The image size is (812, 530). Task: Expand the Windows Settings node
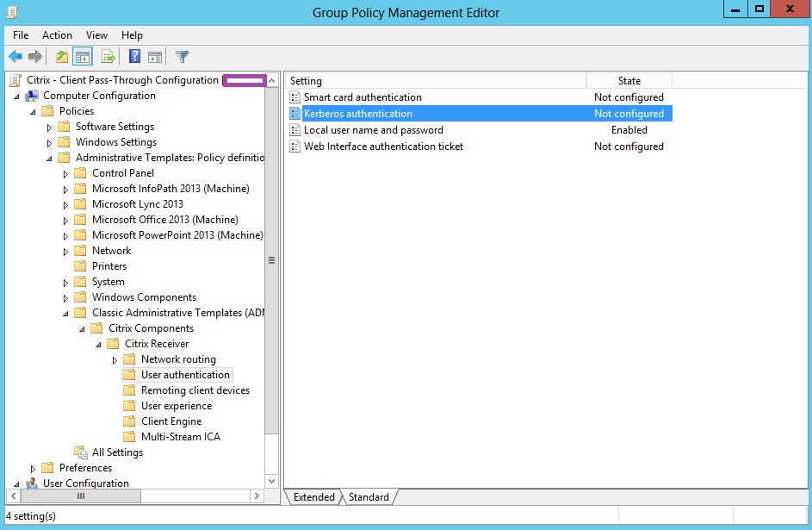click(x=49, y=143)
